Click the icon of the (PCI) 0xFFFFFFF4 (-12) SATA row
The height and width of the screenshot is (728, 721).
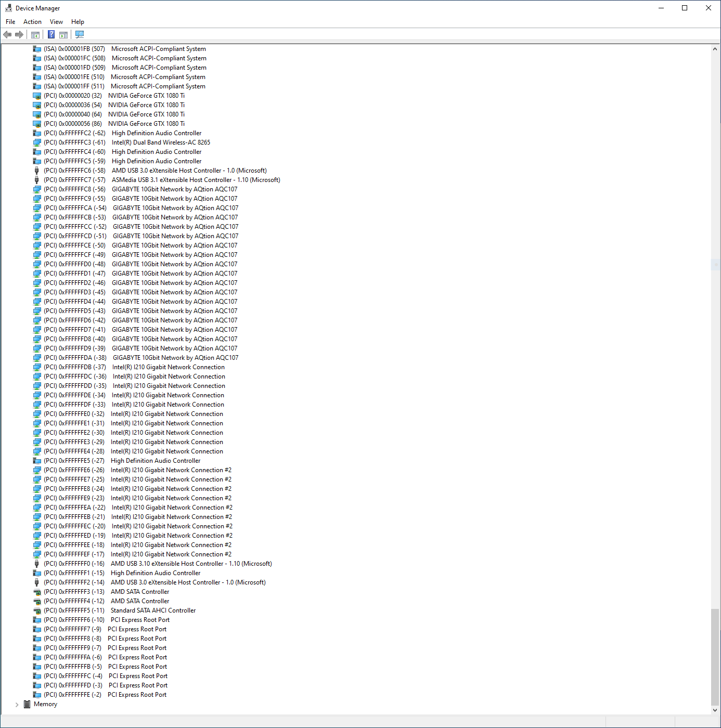click(x=37, y=601)
